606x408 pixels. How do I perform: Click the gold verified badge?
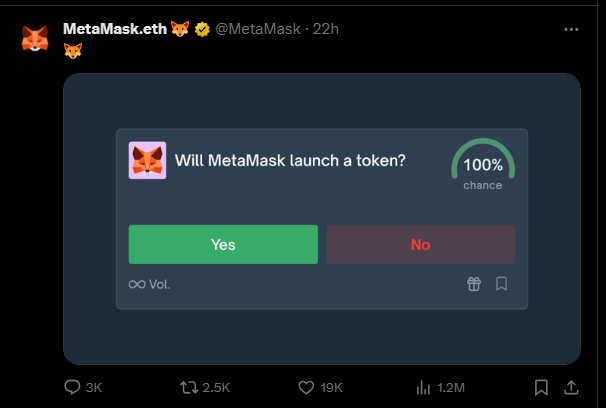[202, 29]
